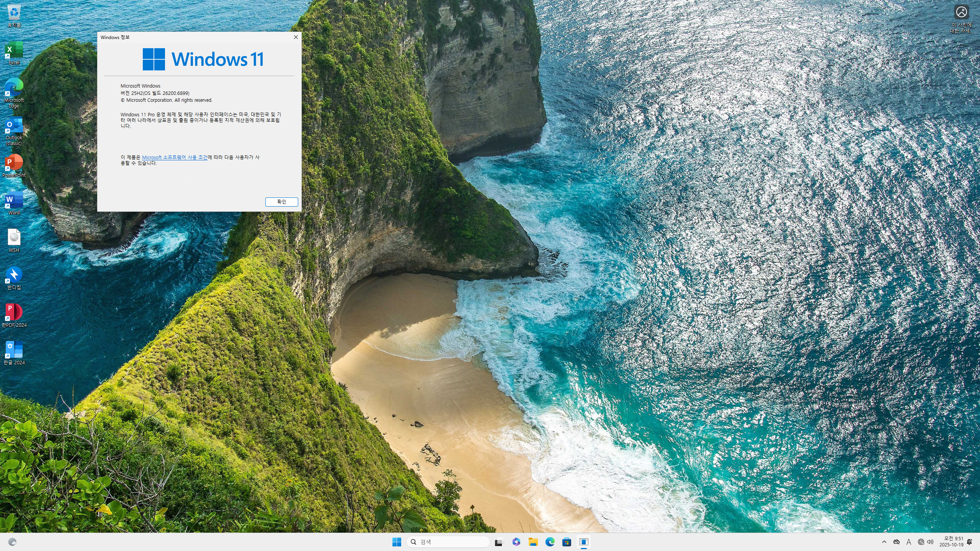Screen dimensions: 980x551
Task: Open the taskbar clock and date
Action: click(951, 542)
